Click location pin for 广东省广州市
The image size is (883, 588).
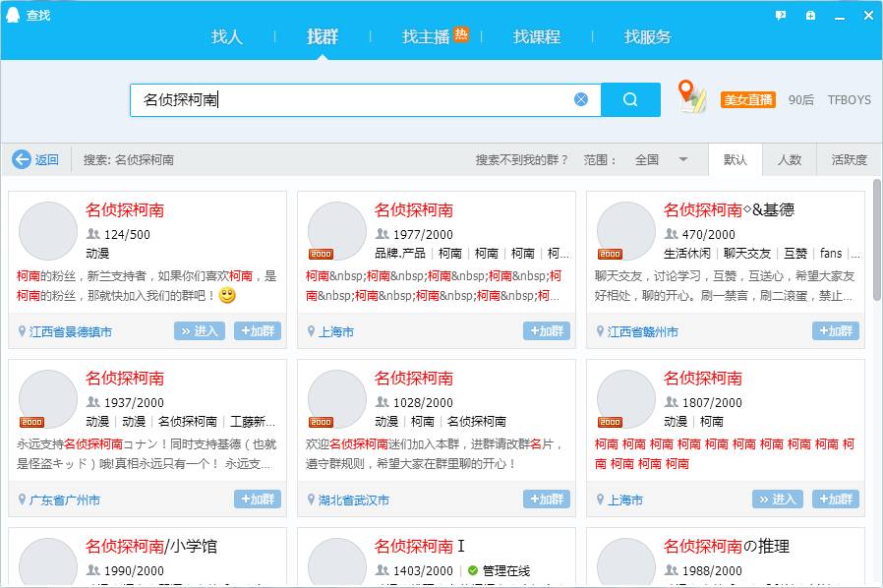pyautogui.click(x=22, y=499)
